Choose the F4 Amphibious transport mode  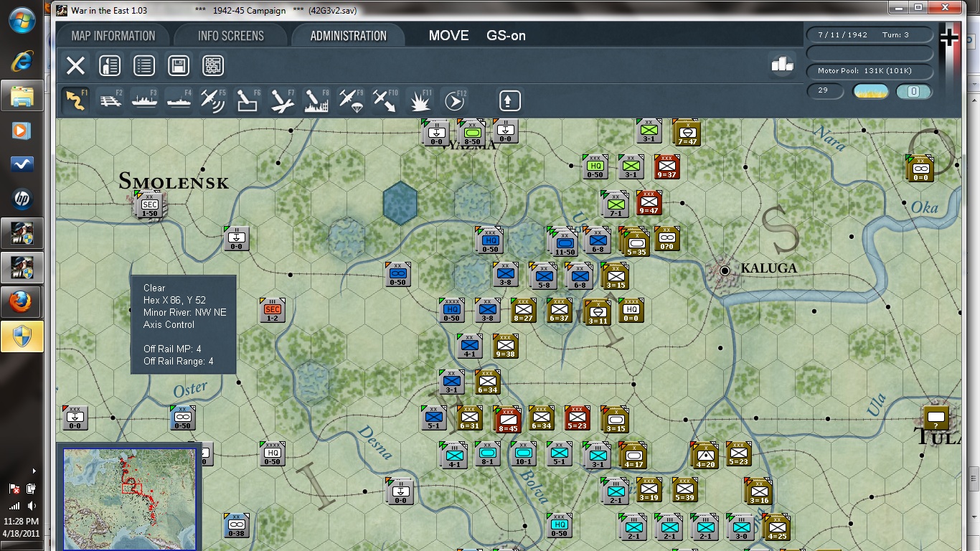(x=179, y=100)
